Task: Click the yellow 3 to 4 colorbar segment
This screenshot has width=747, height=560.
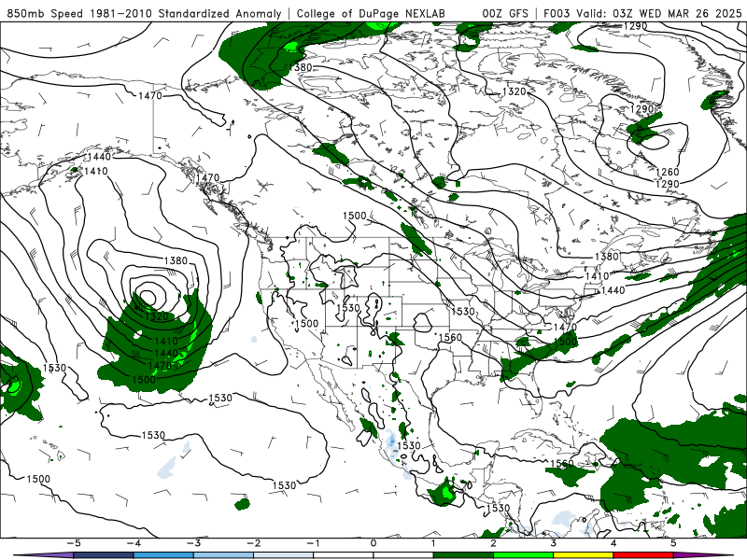Action: [584, 555]
